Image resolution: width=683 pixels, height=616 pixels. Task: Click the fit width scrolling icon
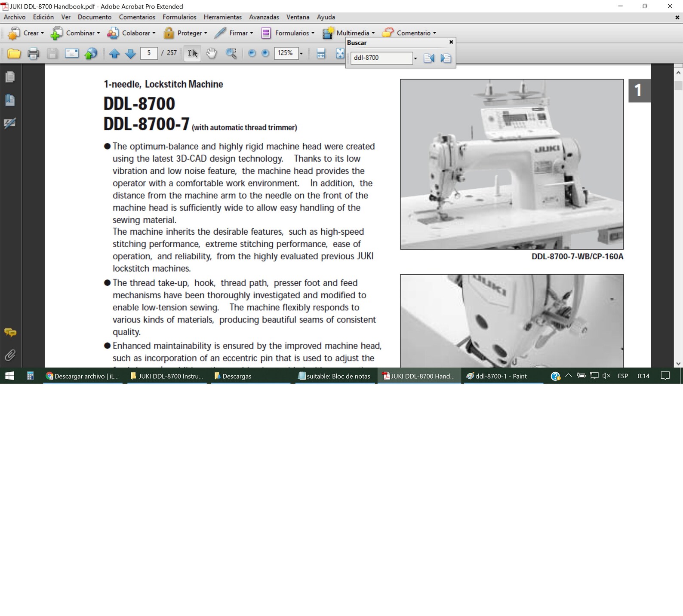(321, 53)
